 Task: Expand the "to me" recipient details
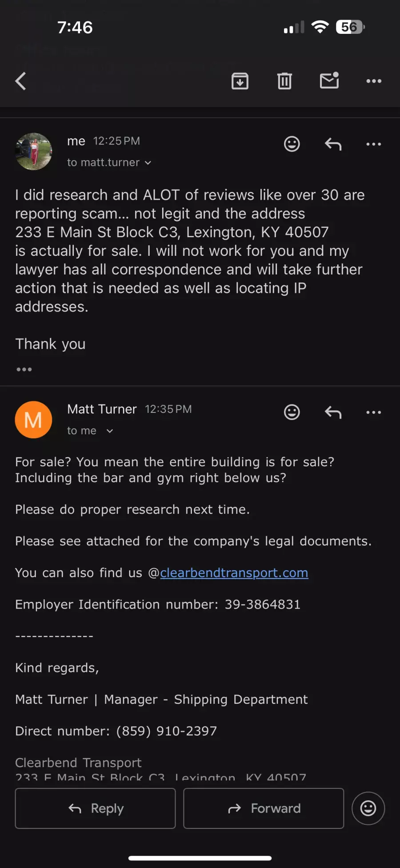click(x=90, y=431)
